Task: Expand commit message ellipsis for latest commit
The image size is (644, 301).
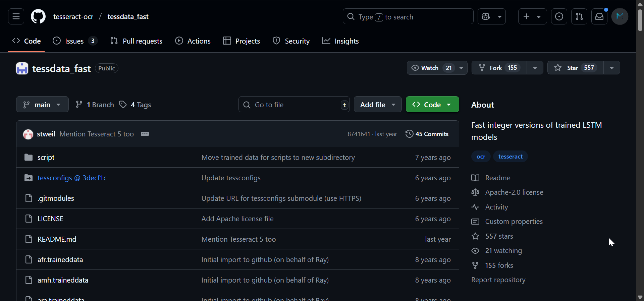Action: [x=145, y=134]
